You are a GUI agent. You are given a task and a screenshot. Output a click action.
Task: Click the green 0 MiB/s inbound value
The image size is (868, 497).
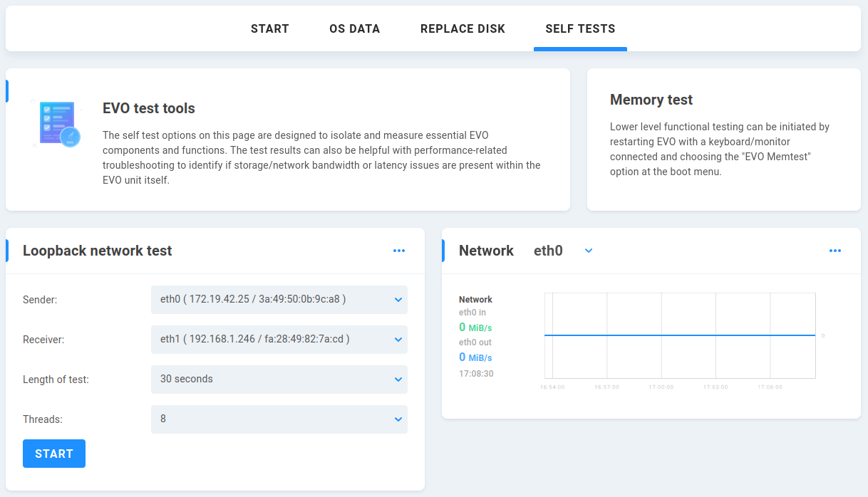pyautogui.click(x=475, y=328)
